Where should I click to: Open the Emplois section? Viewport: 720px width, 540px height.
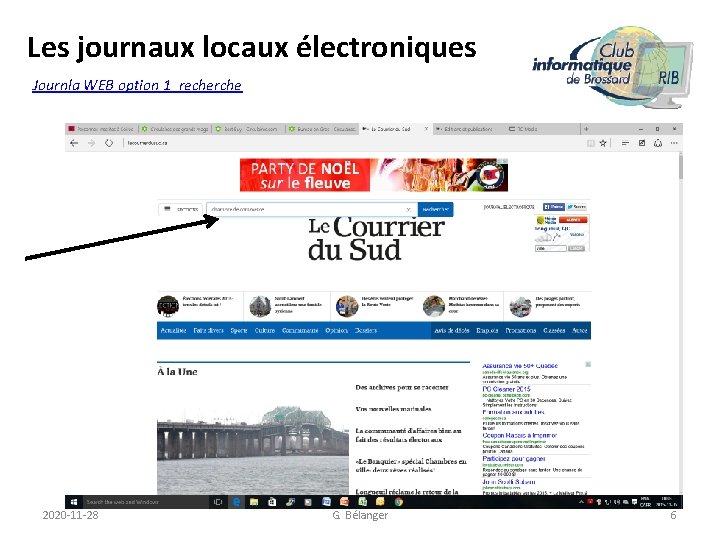coord(487,331)
